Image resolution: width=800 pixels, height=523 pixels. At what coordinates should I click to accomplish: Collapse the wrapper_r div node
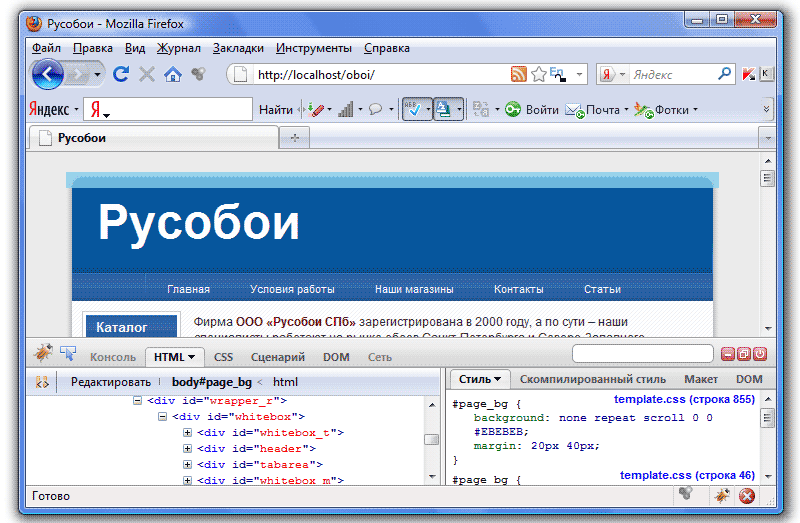point(138,400)
